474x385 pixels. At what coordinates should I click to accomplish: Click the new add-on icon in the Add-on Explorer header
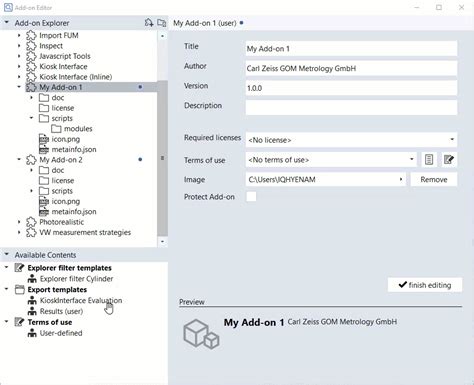point(149,23)
